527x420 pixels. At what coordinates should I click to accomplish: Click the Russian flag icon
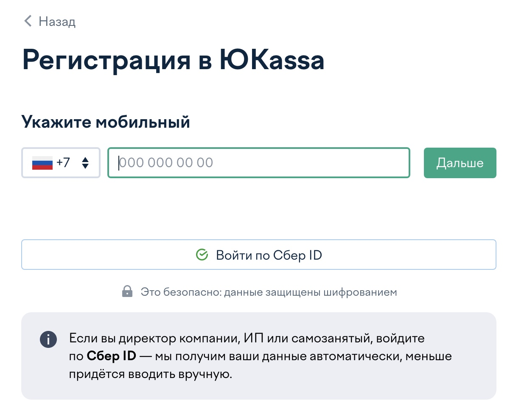click(x=42, y=162)
